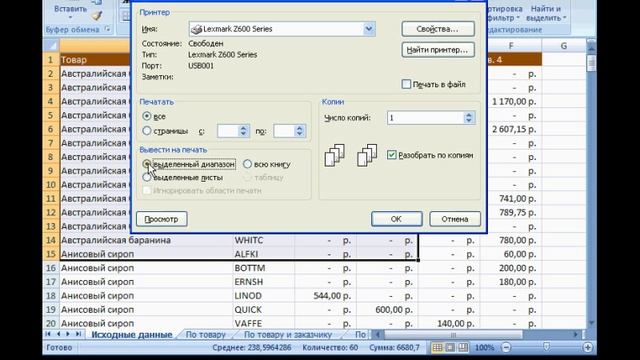Click the zoom out minus button
This screenshot has height=360, width=640.
(x=506, y=347)
